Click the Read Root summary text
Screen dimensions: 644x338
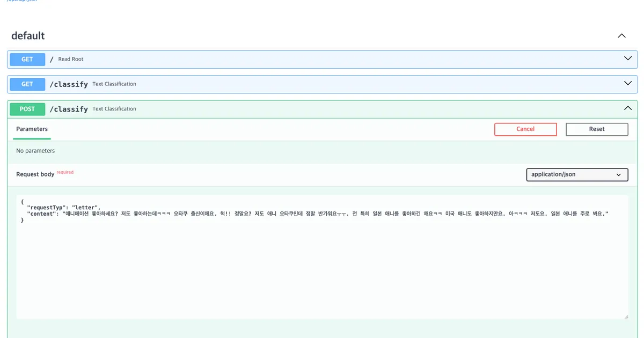(x=71, y=59)
